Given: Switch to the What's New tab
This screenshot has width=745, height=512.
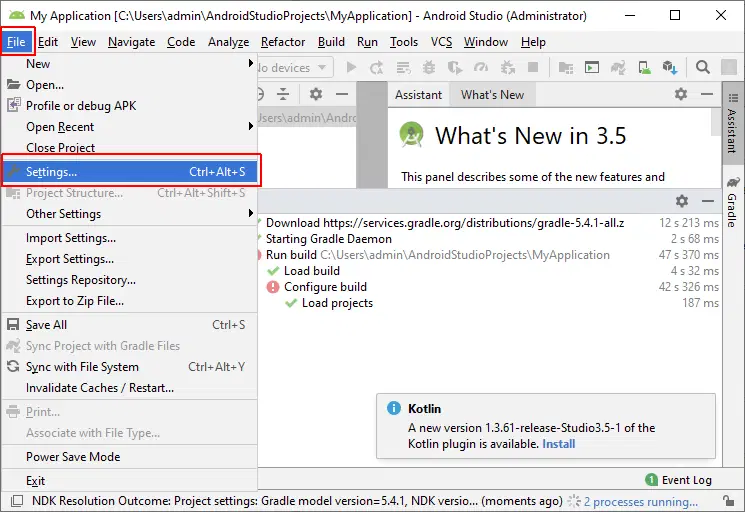Looking at the screenshot, I should click(492, 95).
